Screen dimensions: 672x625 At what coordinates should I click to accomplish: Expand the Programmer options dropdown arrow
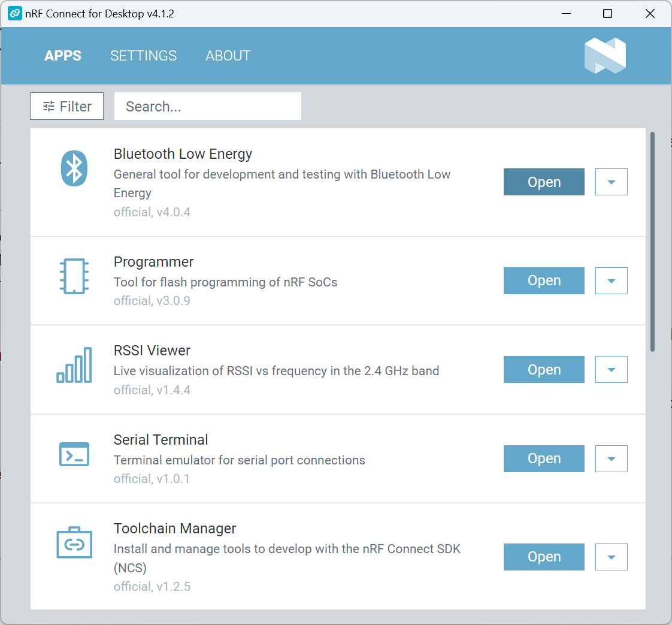(x=611, y=281)
